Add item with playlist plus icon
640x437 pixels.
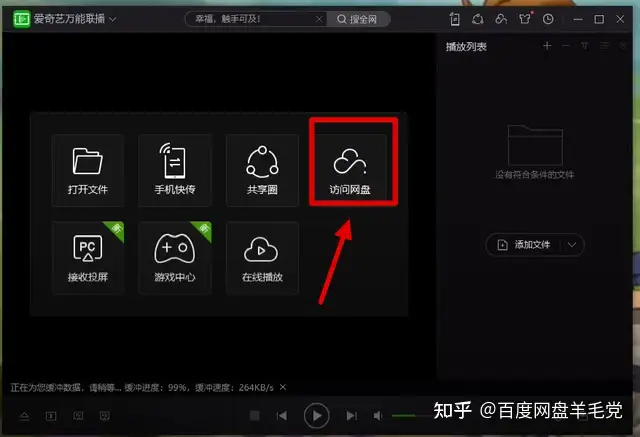(547, 46)
